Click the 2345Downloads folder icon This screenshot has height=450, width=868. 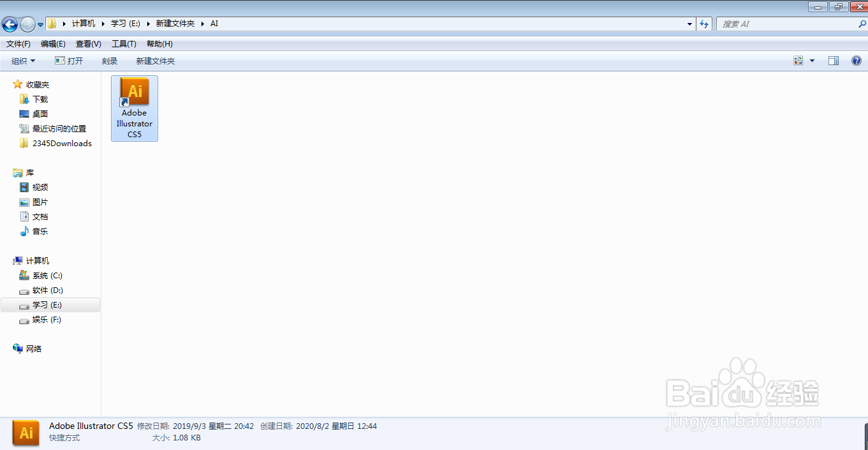(24, 143)
